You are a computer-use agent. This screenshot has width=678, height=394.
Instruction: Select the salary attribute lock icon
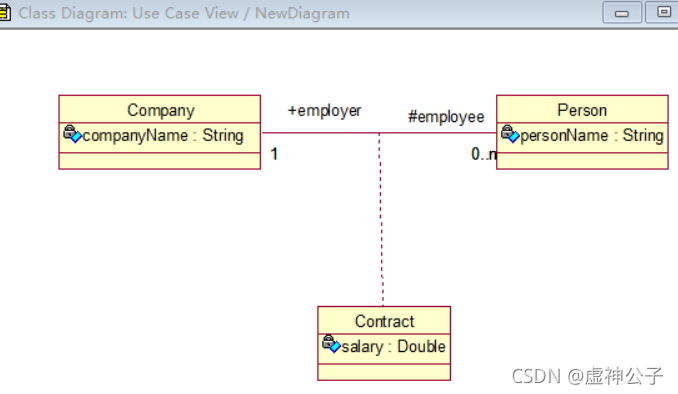point(332,344)
